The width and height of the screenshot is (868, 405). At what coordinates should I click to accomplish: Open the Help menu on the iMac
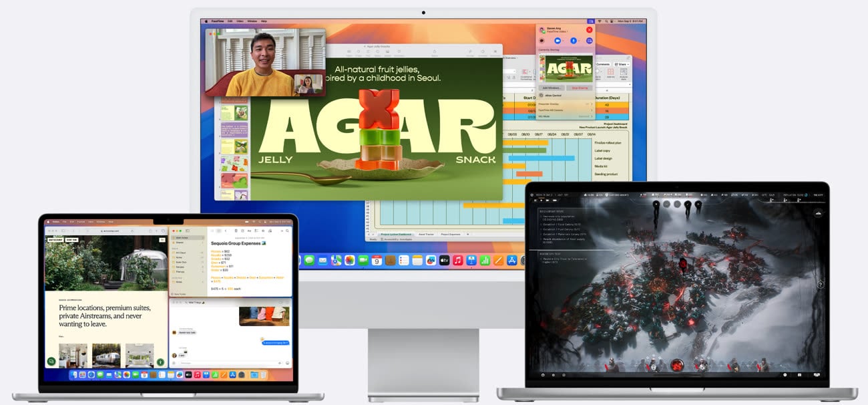[x=264, y=21]
